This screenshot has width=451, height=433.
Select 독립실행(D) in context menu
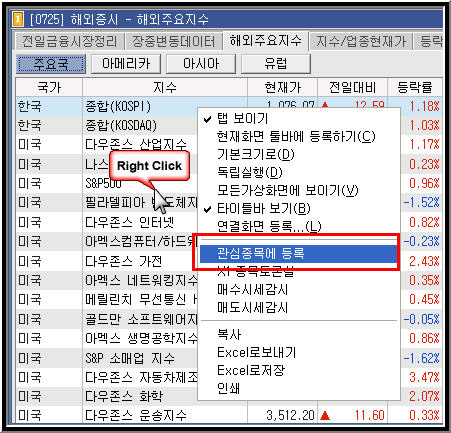pos(250,173)
